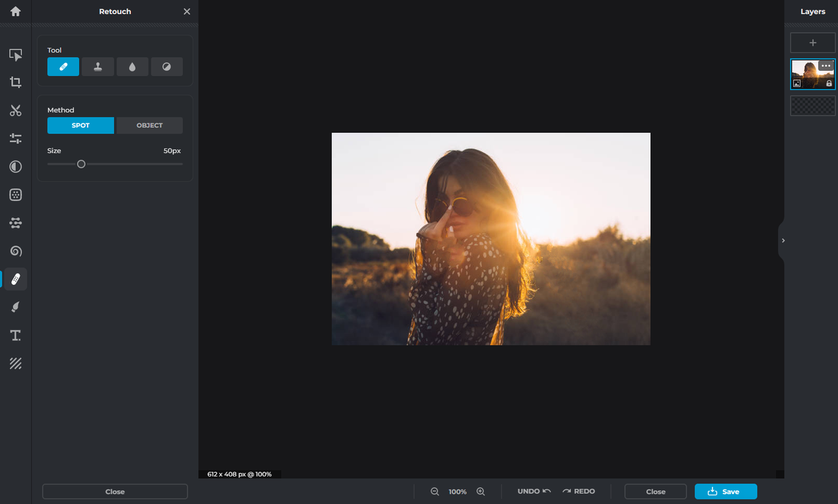Toggle the lock on the image layer
This screenshot has height=504, width=838.
(x=830, y=83)
